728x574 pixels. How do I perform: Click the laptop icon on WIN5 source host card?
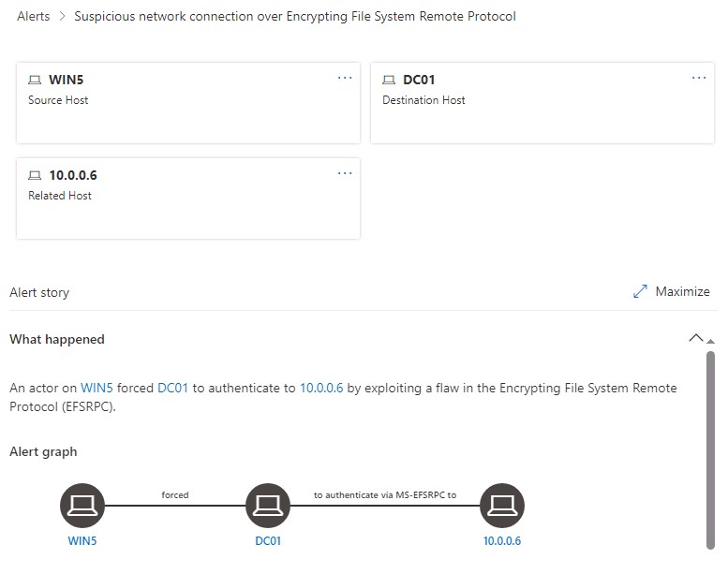click(x=36, y=81)
